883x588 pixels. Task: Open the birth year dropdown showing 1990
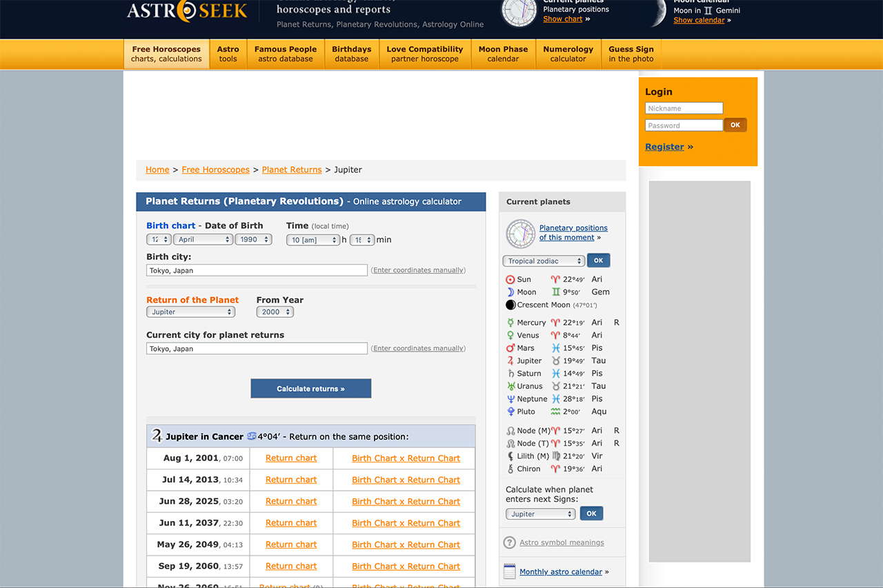253,240
